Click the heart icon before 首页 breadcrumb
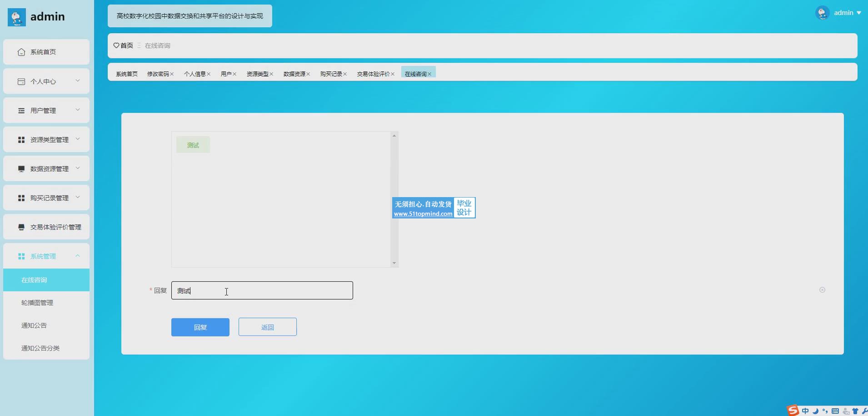The image size is (868, 416). (x=116, y=45)
